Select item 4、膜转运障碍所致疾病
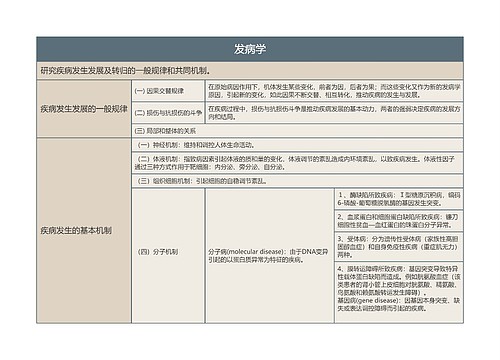 [399, 293]
